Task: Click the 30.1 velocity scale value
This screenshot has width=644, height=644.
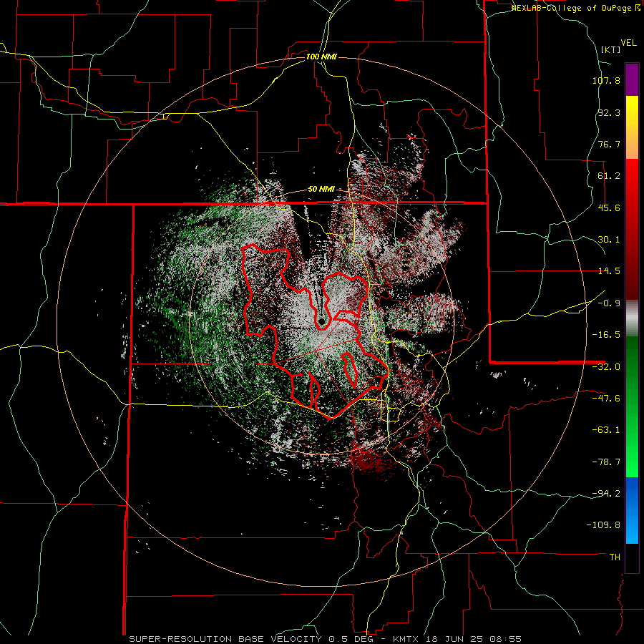Action: click(x=609, y=240)
